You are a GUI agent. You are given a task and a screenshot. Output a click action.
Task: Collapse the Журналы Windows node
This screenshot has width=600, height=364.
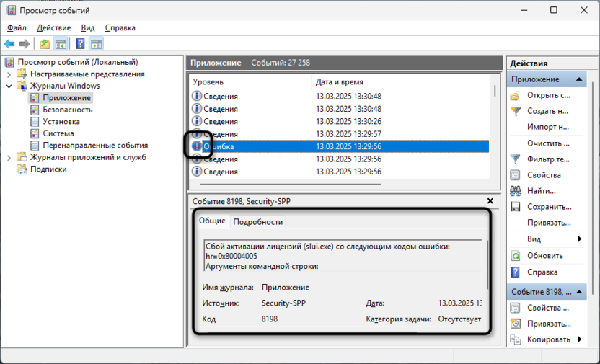(x=9, y=86)
